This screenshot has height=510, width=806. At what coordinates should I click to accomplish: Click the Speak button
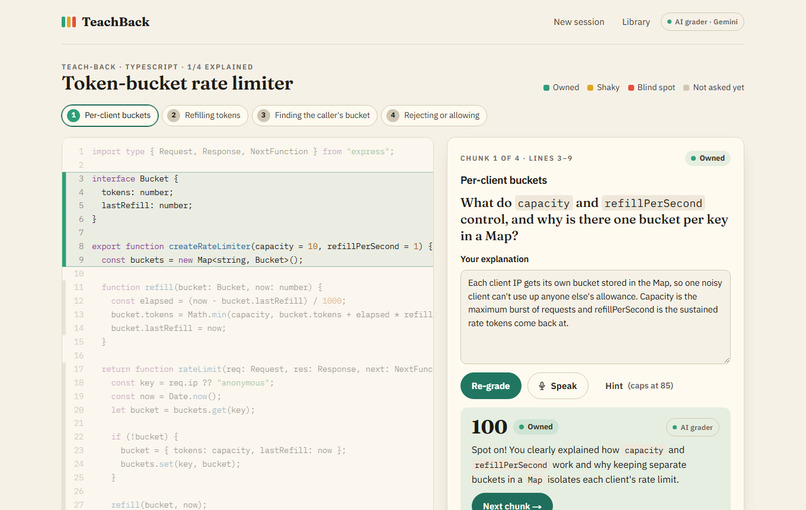pos(558,386)
